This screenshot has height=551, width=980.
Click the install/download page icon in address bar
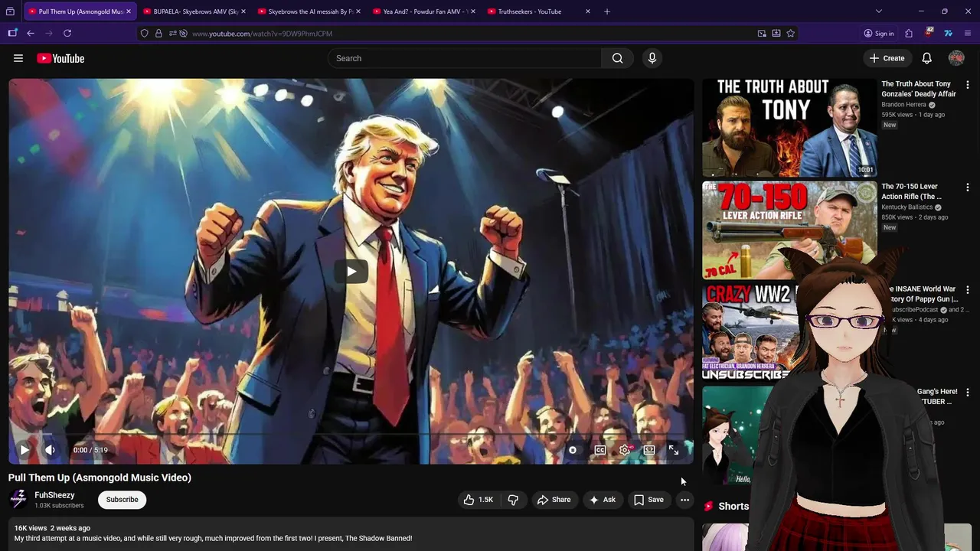tap(776, 34)
